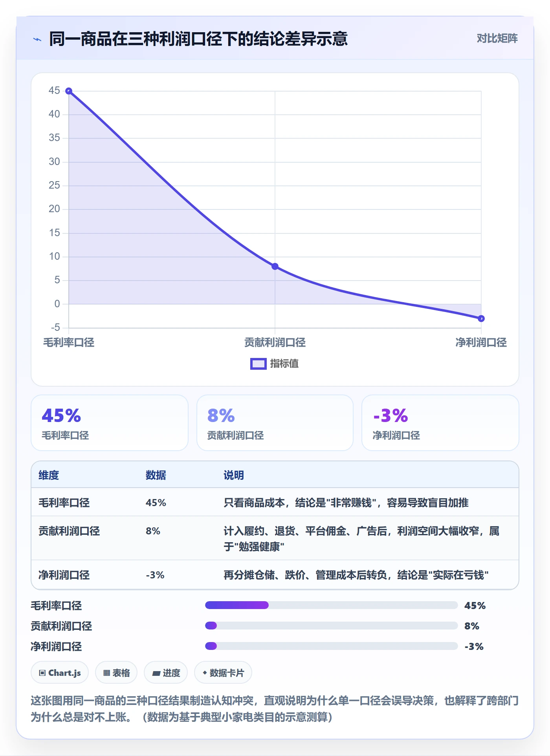
Task: Toggle the 指标值 legend swatch under the chart
Action: (258, 364)
